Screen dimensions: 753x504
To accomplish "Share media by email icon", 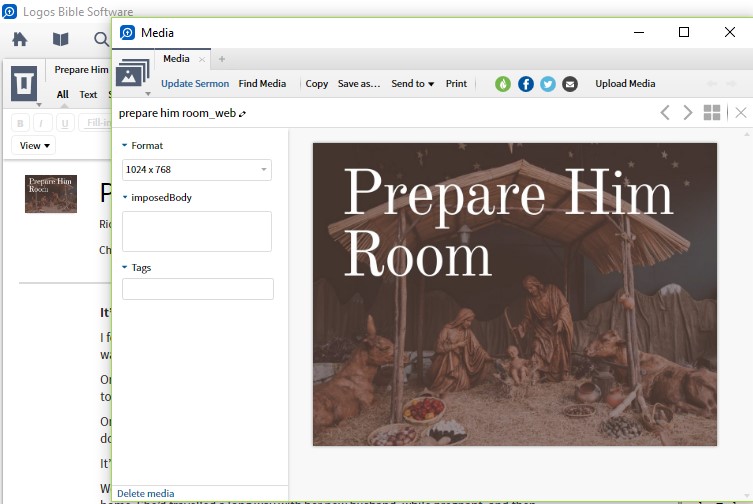I will pos(570,84).
